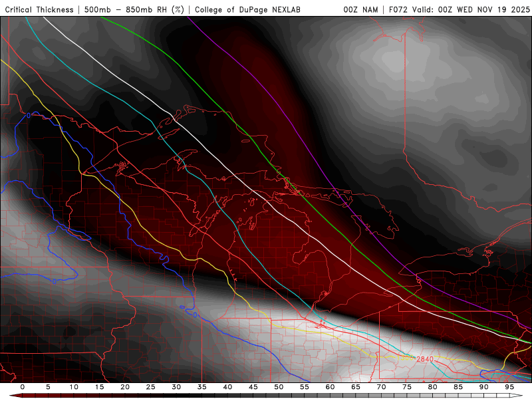Viewport: 532px width, 399px height.
Task: Click the colorbar label "60"
Action: point(330,387)
